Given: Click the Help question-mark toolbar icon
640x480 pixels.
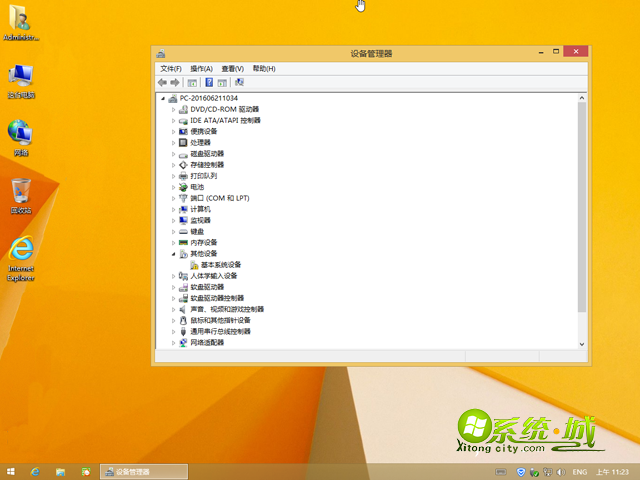Looking at the screenshot, I should 209,82.
